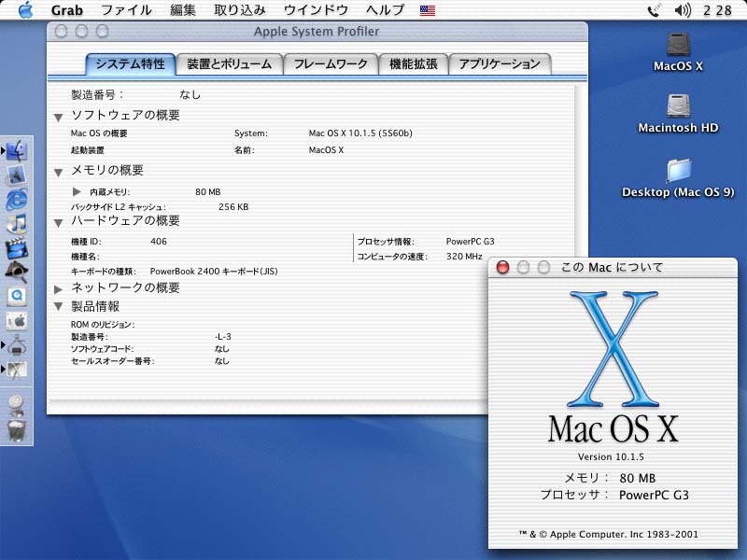Viewport: 747px width, 560px height.
Task: Click 'Mac OS X 10.1.5 (5S60b)' system value
Action: point(360,133)
